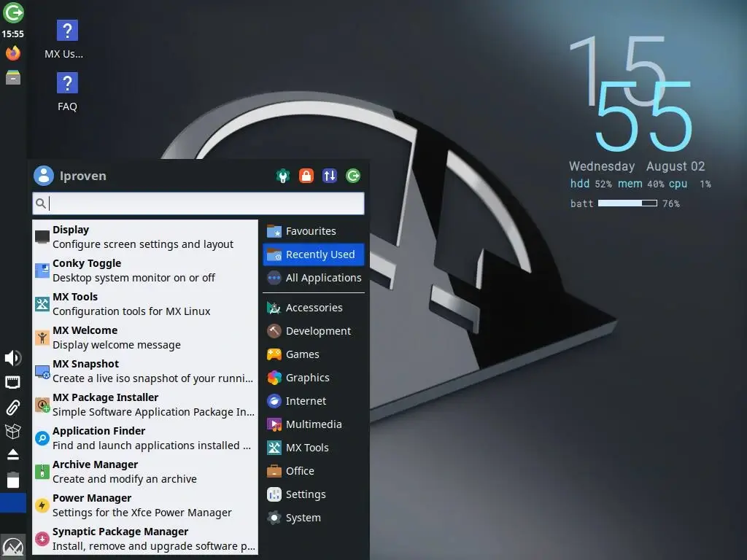Open the Graphics category

coord(314,378)
